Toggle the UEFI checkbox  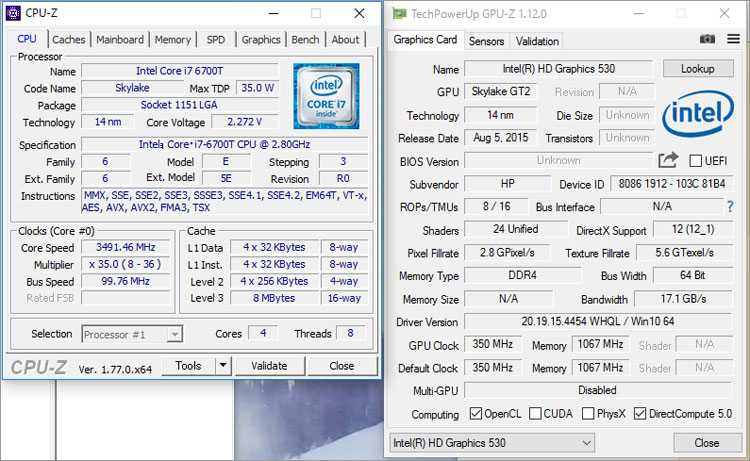tap(696, 161)
